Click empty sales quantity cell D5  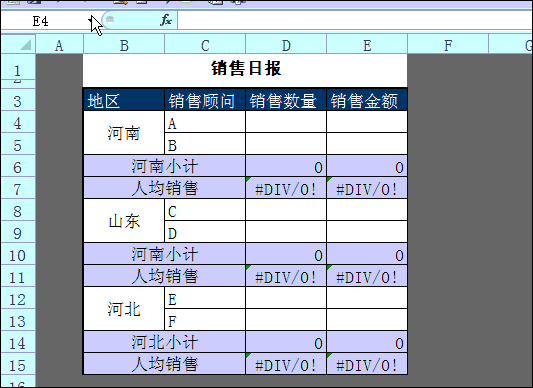286,144
